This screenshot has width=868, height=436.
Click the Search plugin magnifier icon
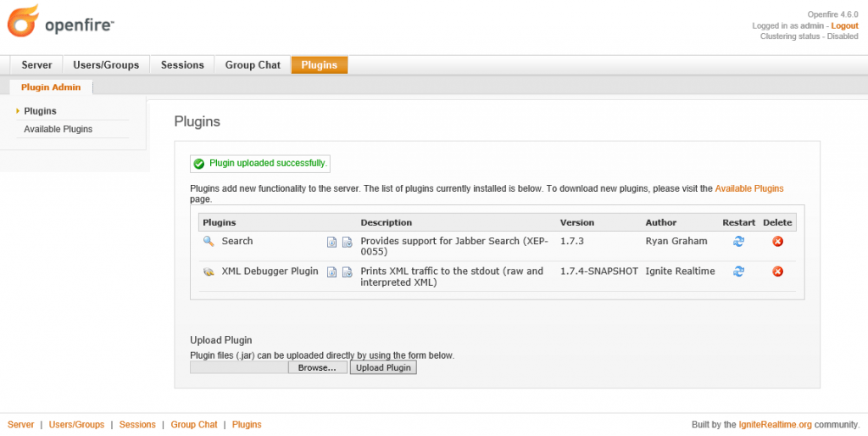(209, 241)
